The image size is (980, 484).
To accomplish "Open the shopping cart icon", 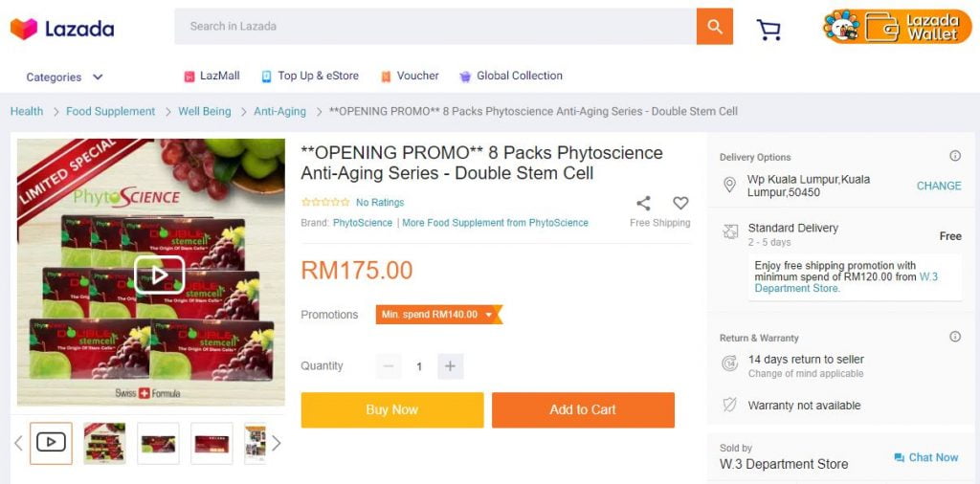I will click(x=768, y=30).
